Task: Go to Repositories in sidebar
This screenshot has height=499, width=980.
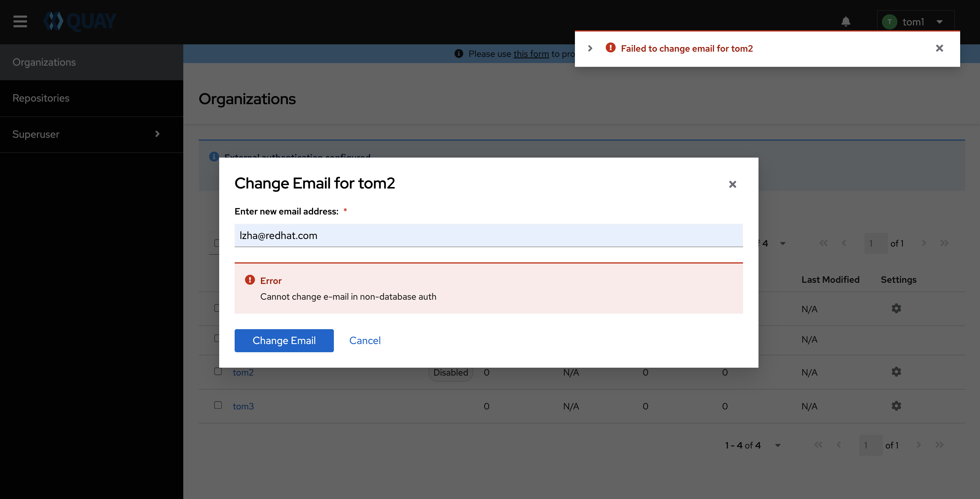Action: 41,98
